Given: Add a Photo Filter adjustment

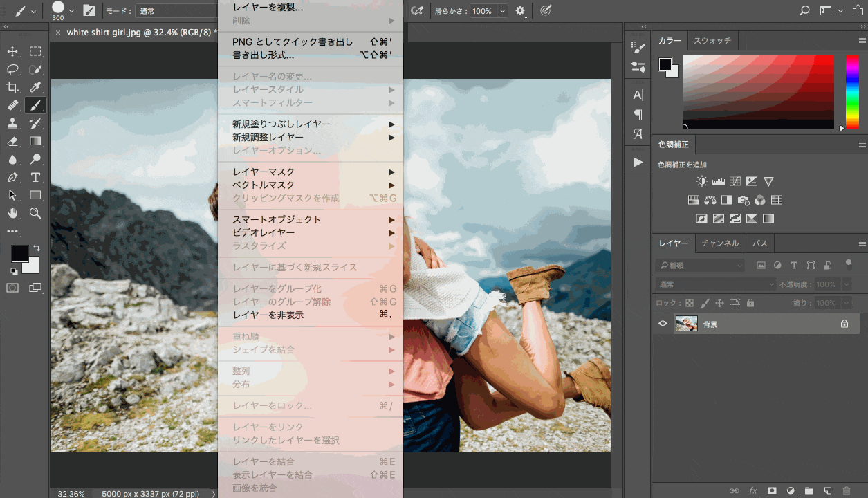Looking at the screenshot, I should coord(744,200).
